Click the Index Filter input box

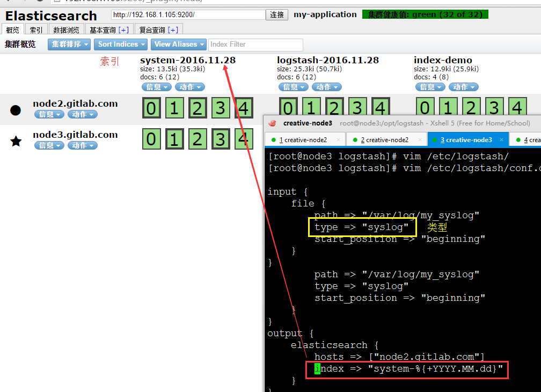(255, 45)
